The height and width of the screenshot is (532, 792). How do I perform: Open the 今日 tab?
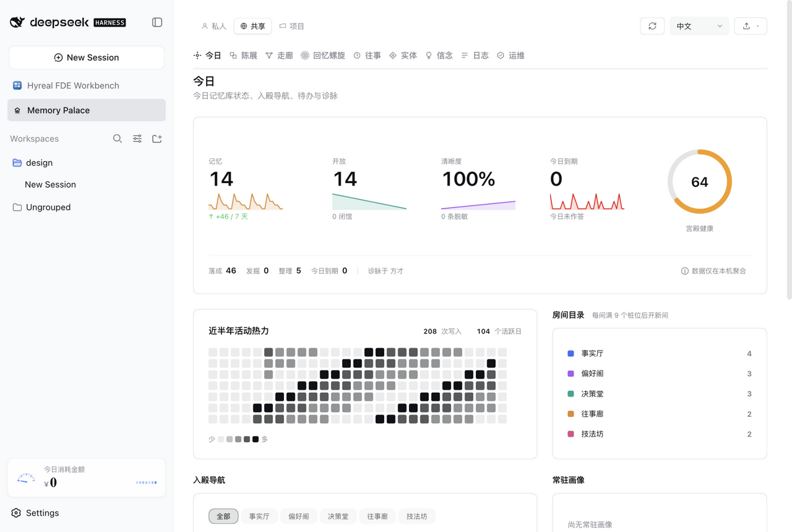[x=207, y=56]
